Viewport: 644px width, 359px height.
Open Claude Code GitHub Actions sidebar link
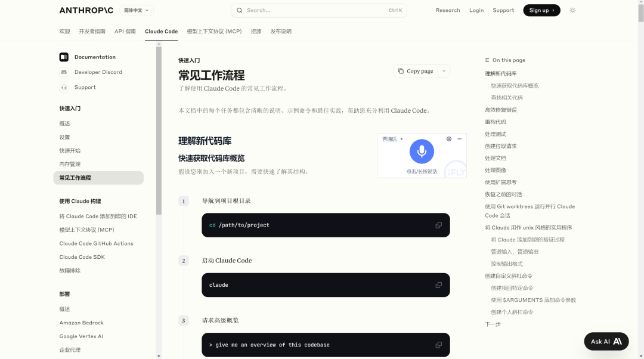point(96,243)
